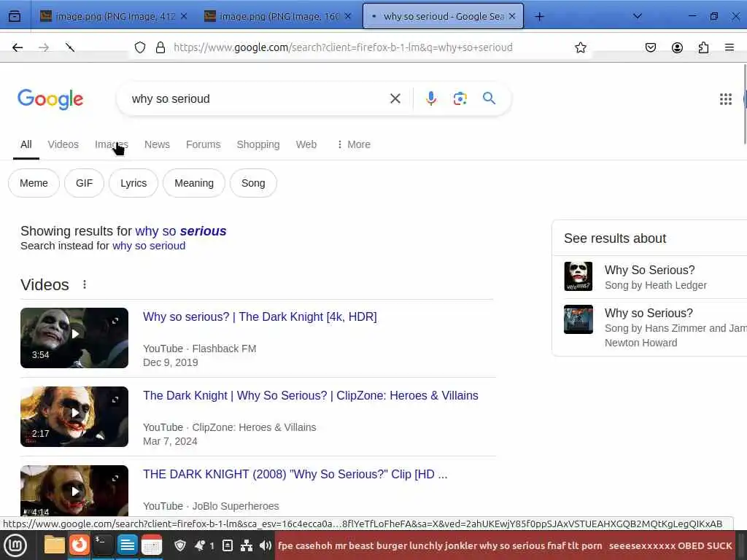Open the ClipZone Heroes & Villains video link
This screenshot has height=560, width=747.
pyautogui.click(x=311, y=395)
